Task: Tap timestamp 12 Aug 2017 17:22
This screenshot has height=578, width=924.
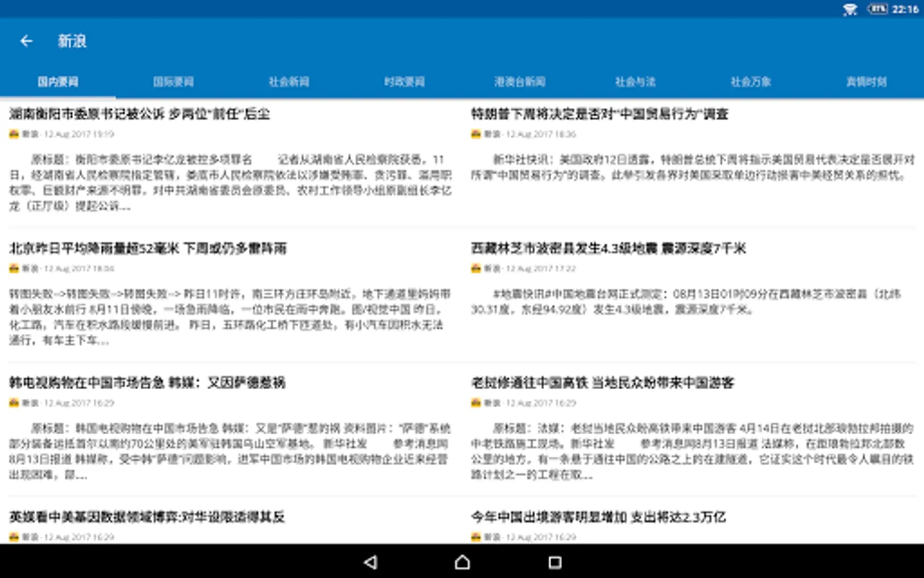Action: 541,268
